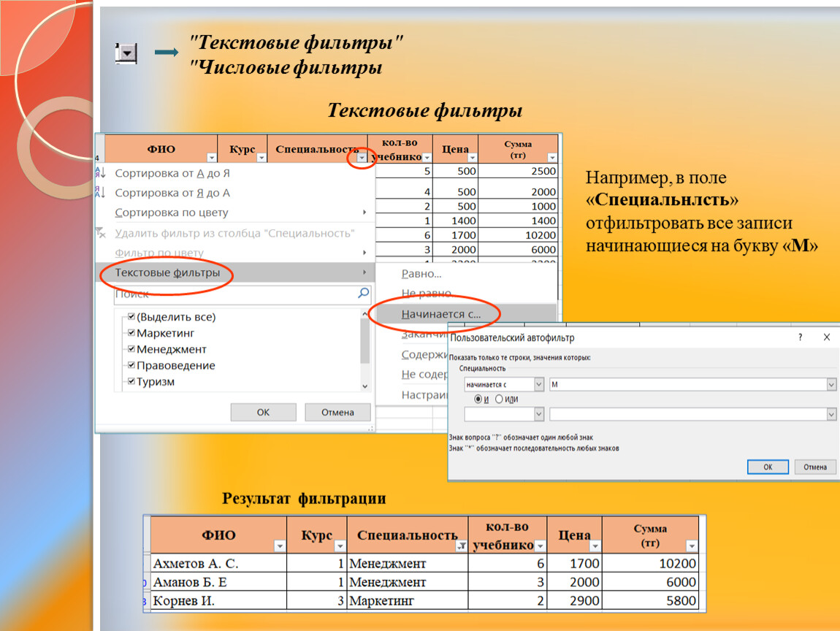840x631 pixels.
Task: Click the result cell Маркетинг
Action: coord(408,600)
